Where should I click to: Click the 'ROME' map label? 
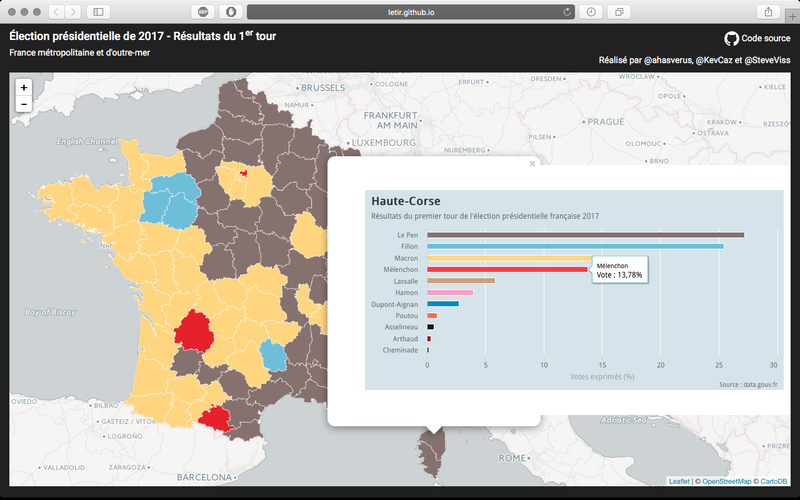tap(512, 458)
